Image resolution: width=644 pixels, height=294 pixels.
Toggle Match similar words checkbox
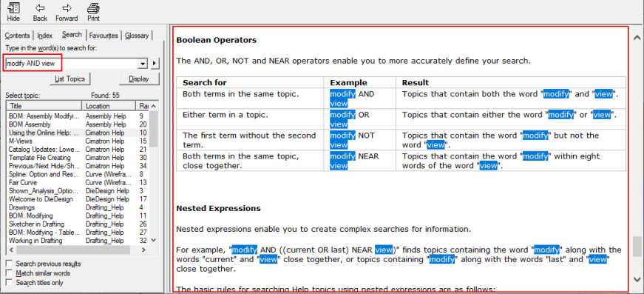tap(9, 273)
